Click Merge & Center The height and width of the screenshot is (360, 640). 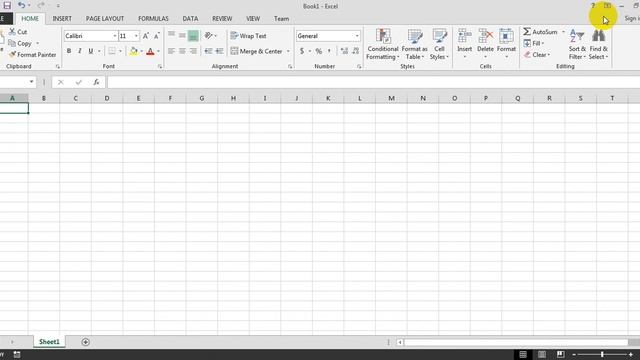(256, 51)
